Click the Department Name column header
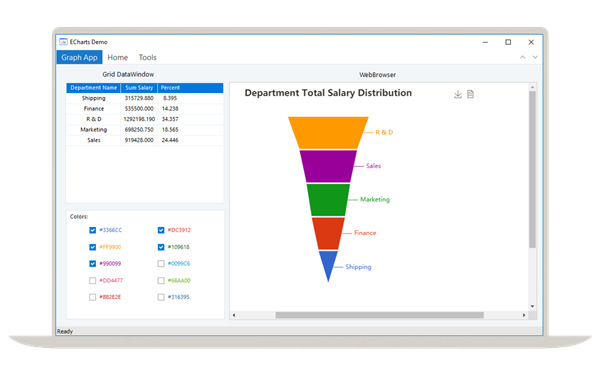The width and height of the screenshot is (600, 375). [x=94, y=88]
